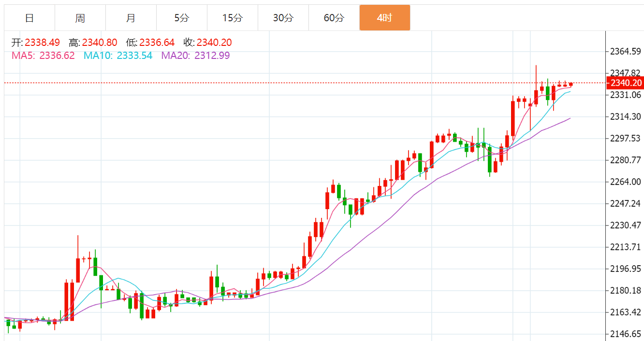Select the 周 weekly timeframe tab
Viewport: 644px width, 341px height.
click(x=80, y=18)
